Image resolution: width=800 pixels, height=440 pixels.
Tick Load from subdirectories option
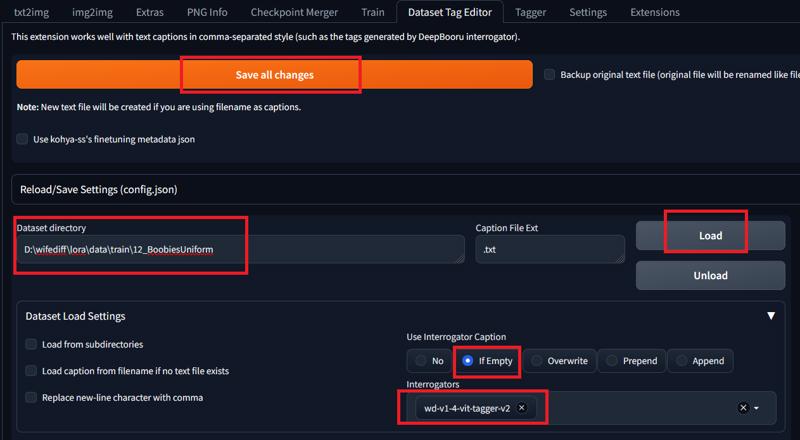pyautogui.click(x=31, y=344)
